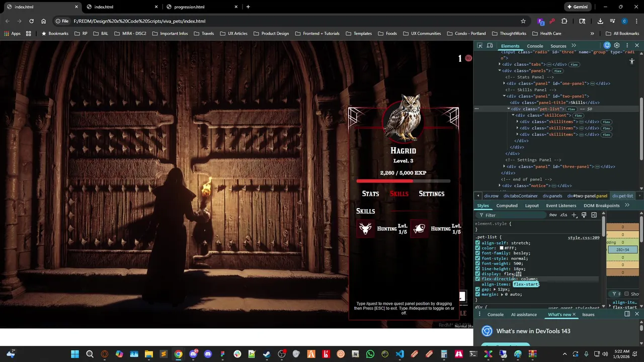Open Visual Studio Code from taskbar
This screenshot has width=644, height=362.
tap(399, 354)
